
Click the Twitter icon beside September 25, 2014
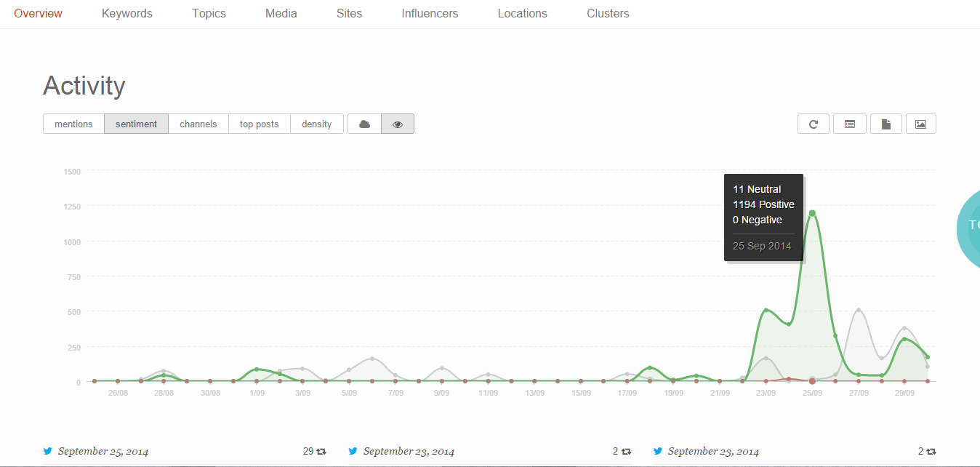[48, 451]
